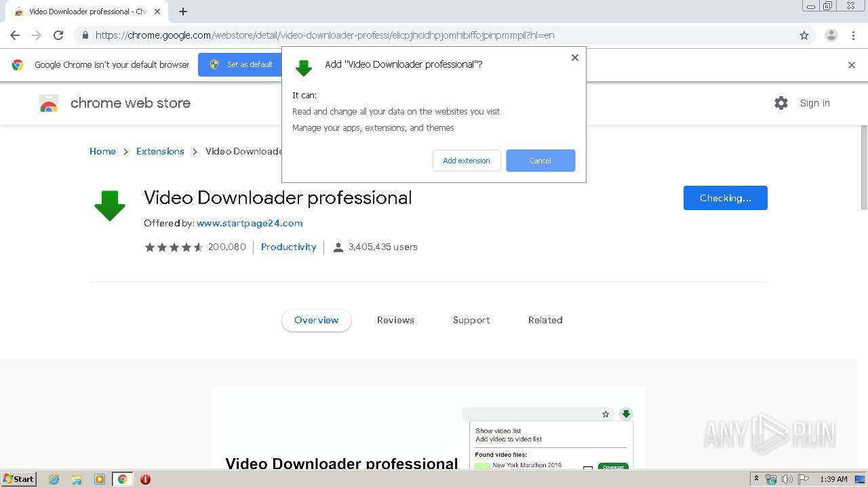Open the Extensions breadcrumb link
Viewport: 868px width, 488px height.
tap(160, 151)
